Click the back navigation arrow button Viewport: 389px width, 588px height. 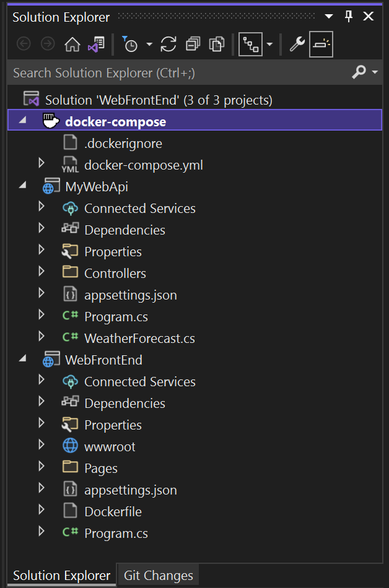point(24,44)
